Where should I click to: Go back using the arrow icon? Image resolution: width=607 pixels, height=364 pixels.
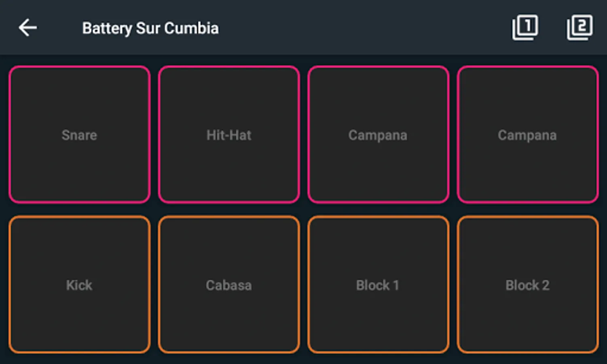click(x=28, y=28)
